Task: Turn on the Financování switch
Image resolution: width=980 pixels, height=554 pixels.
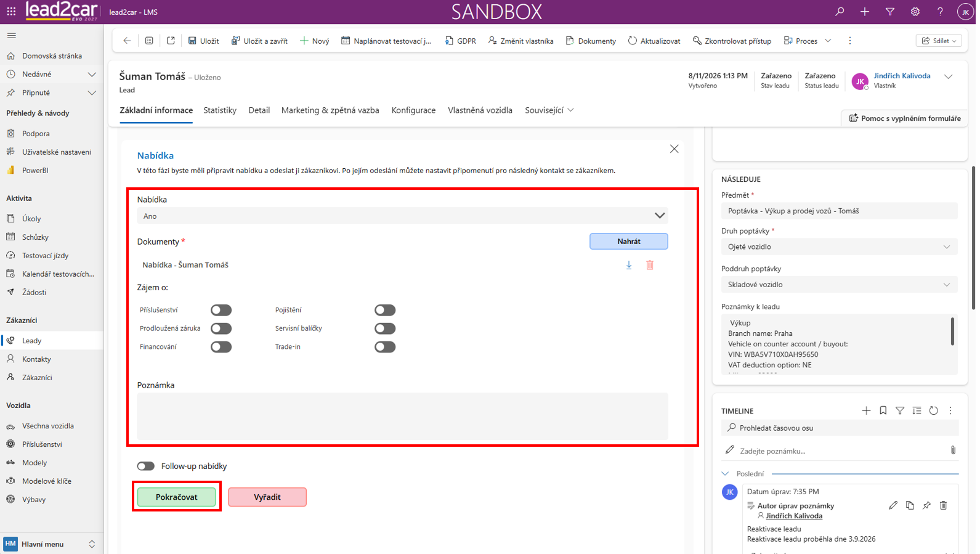Action: [221, 347]
